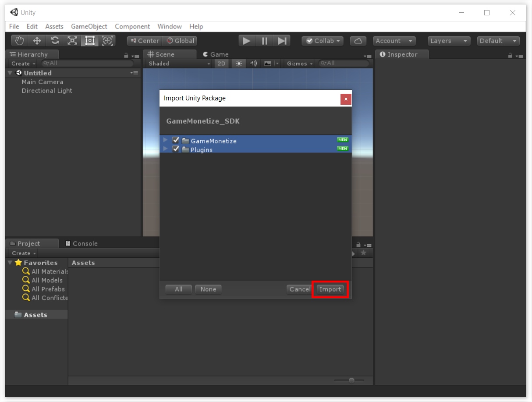Open the GameObject menu
Image resolution: width=532 pixels, height=402 pixels.
(x=89, y=26)
